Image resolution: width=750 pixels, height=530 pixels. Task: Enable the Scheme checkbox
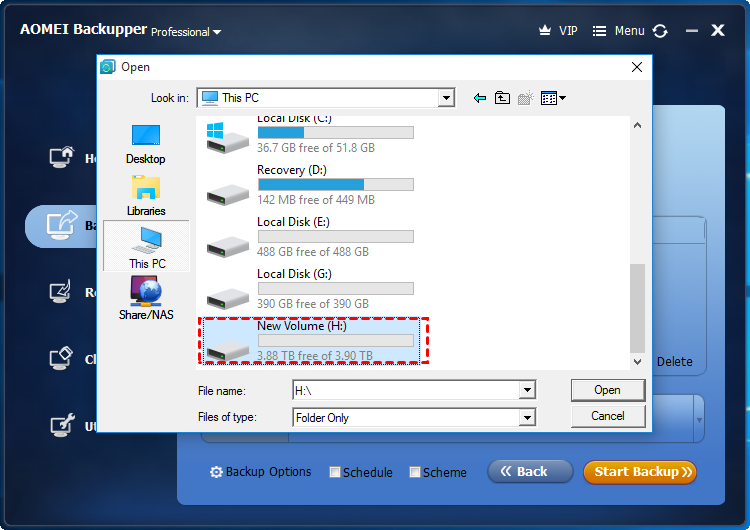click(x=415, y=473)
